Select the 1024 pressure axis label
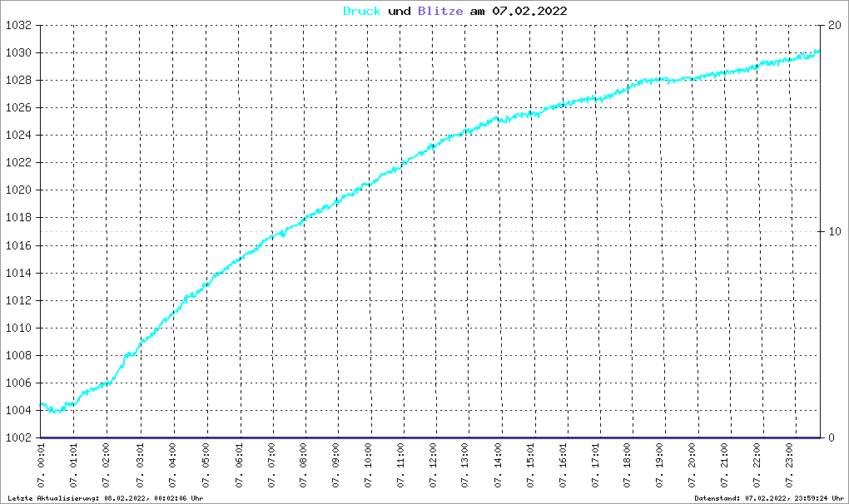The height and width of the screenshot is (504, 849). 18,136
